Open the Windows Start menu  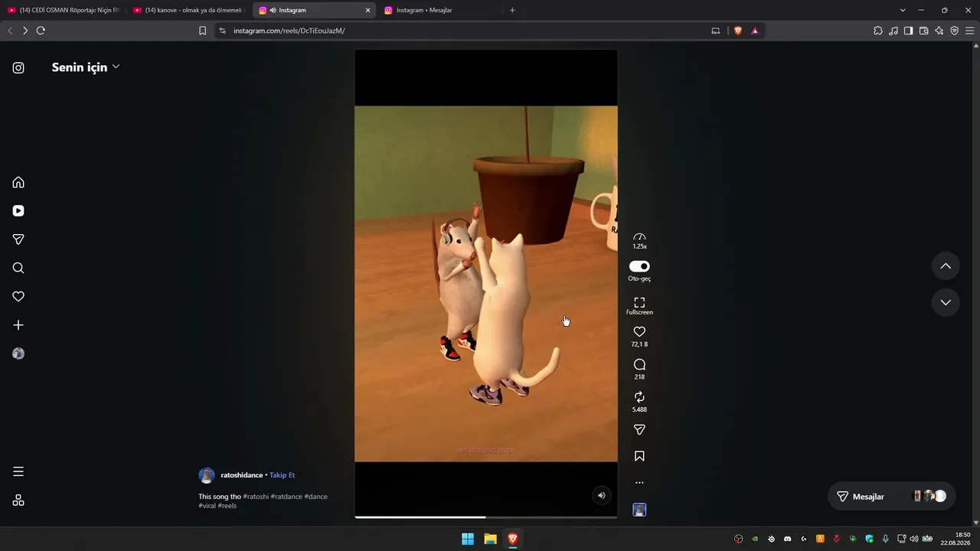[x=468, y=539]
